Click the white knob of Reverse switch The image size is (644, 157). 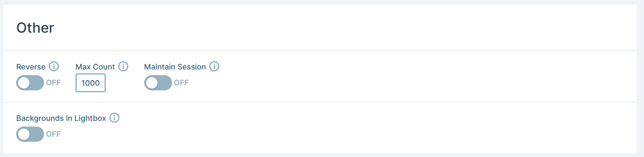24,83
